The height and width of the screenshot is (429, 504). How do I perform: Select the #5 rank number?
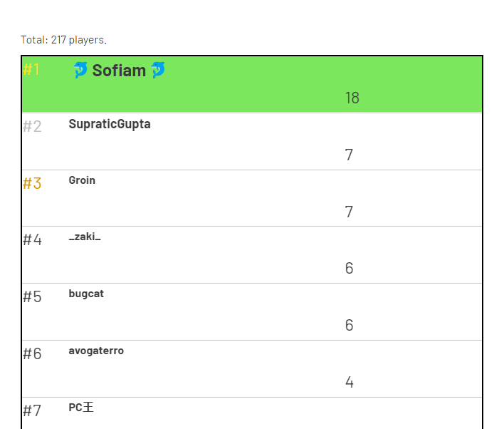click(x=32, y=297)
